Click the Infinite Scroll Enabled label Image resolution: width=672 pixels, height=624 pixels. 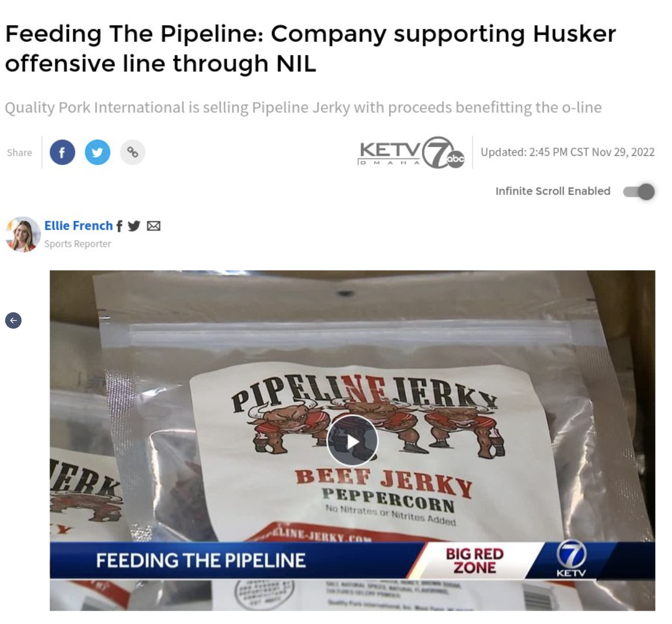coord(553,191)
